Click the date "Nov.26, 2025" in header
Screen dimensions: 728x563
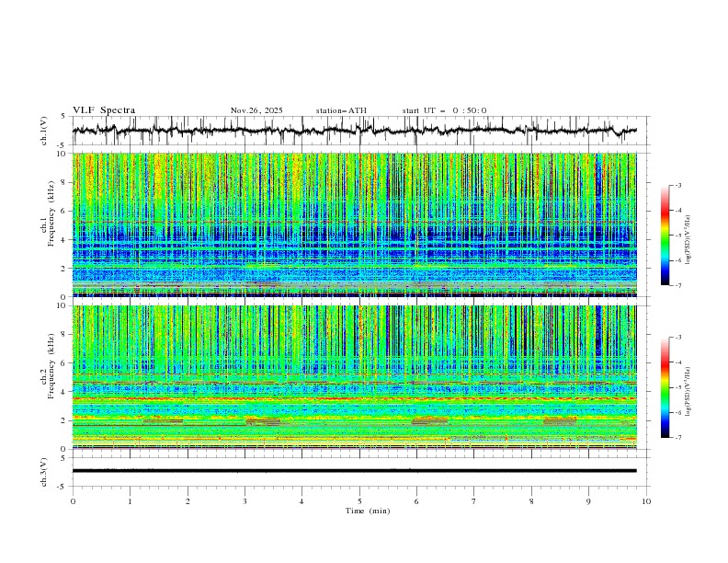pos(256,110)
